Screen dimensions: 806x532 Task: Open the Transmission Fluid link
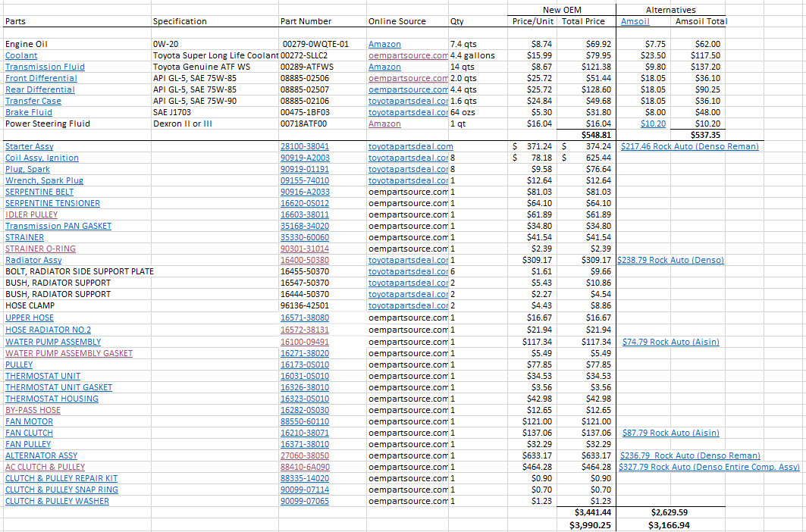coord(45,67)
